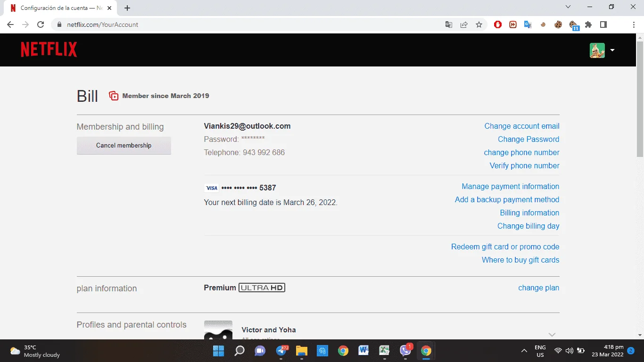Open the profile avatar menu
Image resolution: width=644 pixels, height=362 pixels.
point(597,50)
